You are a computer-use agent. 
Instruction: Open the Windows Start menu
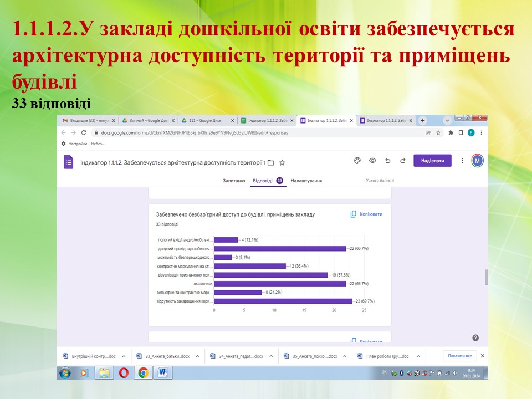65,373
